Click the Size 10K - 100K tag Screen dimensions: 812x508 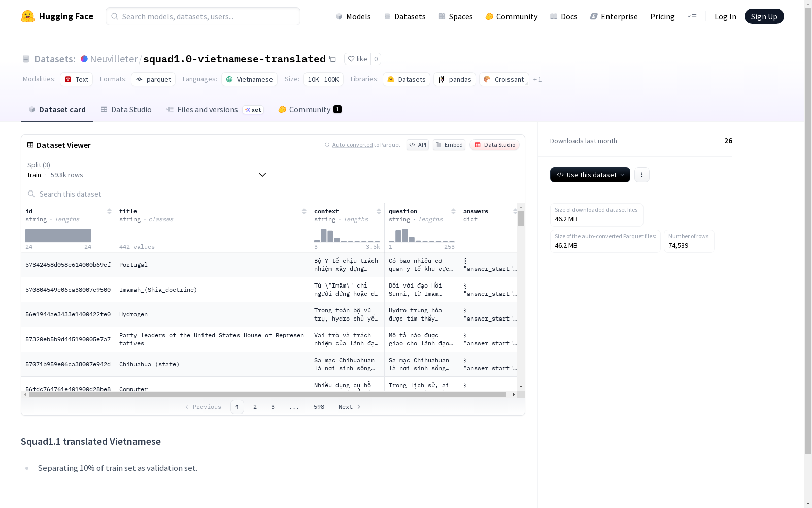pos(323,79)
